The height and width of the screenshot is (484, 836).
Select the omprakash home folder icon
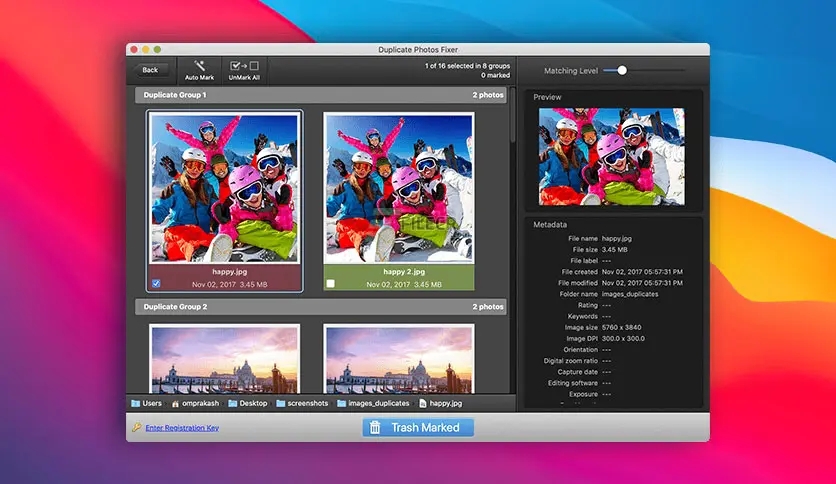pos(175,403)
